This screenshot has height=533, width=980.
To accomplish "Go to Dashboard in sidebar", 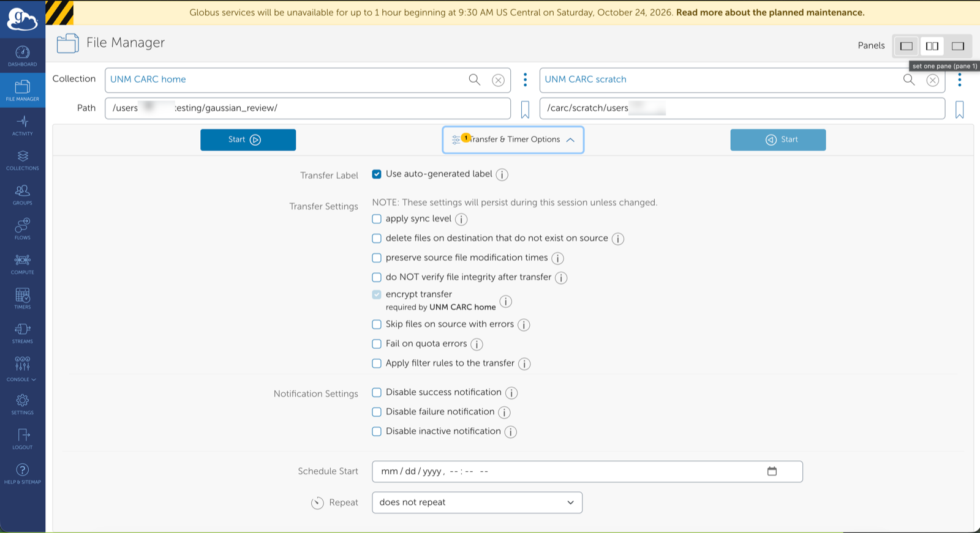I will pyautogui.click(x=22, y=56).
